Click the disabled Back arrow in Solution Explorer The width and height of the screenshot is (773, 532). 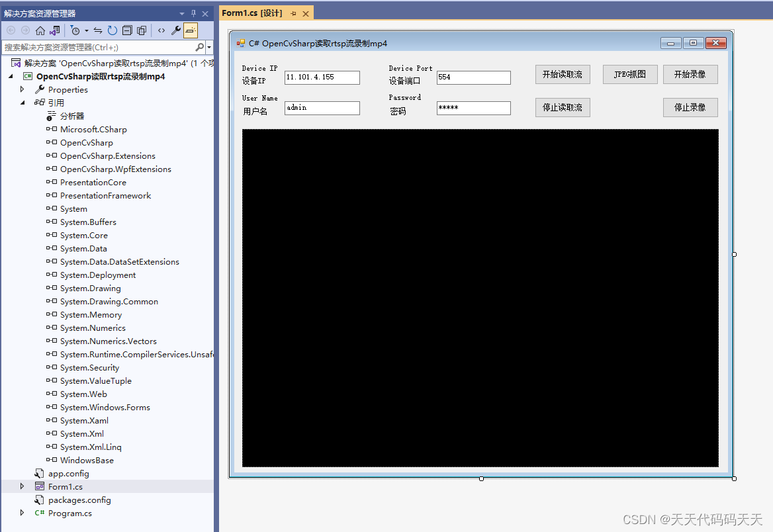[x=11, y=30]
